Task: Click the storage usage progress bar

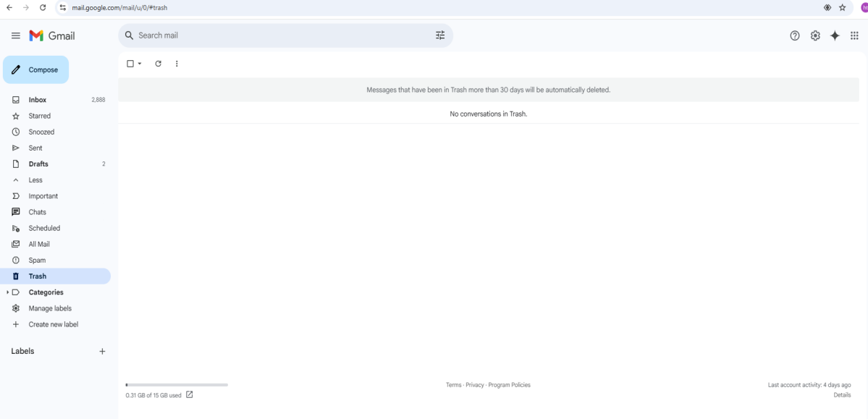Action: (177, 385)
